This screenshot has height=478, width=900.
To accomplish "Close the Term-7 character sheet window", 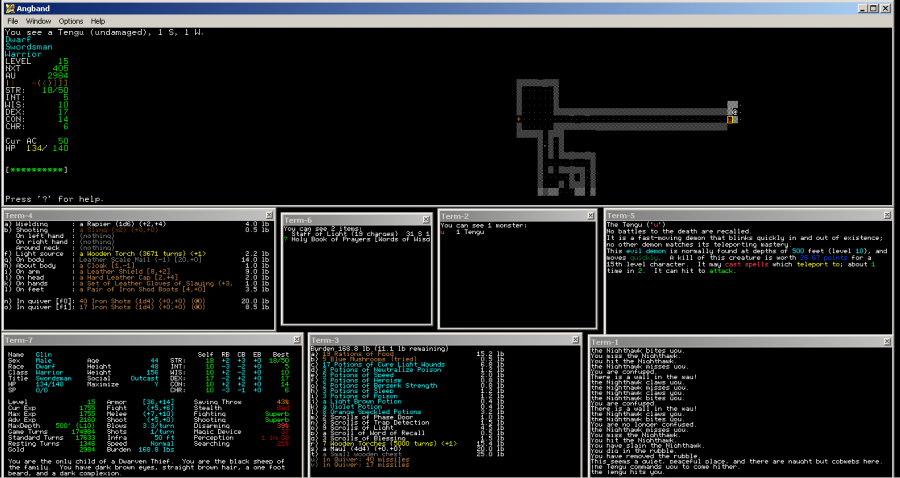I will [296, 340].
